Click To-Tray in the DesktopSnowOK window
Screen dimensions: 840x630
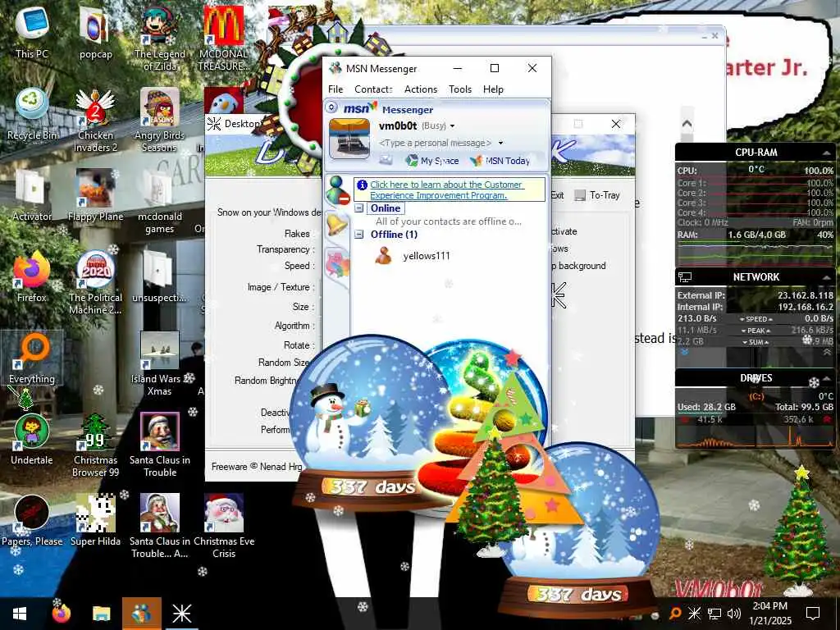597,195
